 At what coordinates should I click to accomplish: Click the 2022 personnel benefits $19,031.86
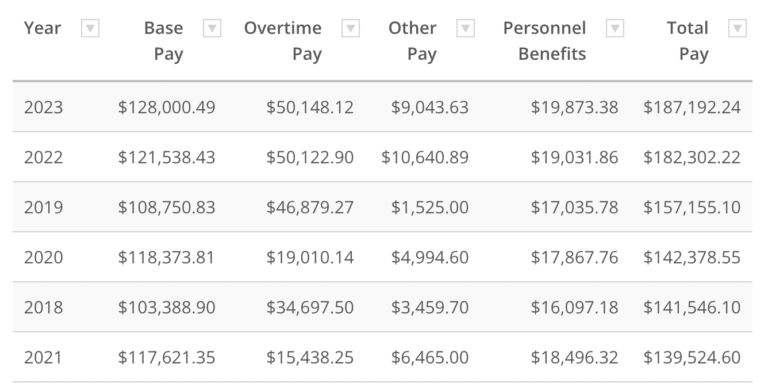click(575, 157)
